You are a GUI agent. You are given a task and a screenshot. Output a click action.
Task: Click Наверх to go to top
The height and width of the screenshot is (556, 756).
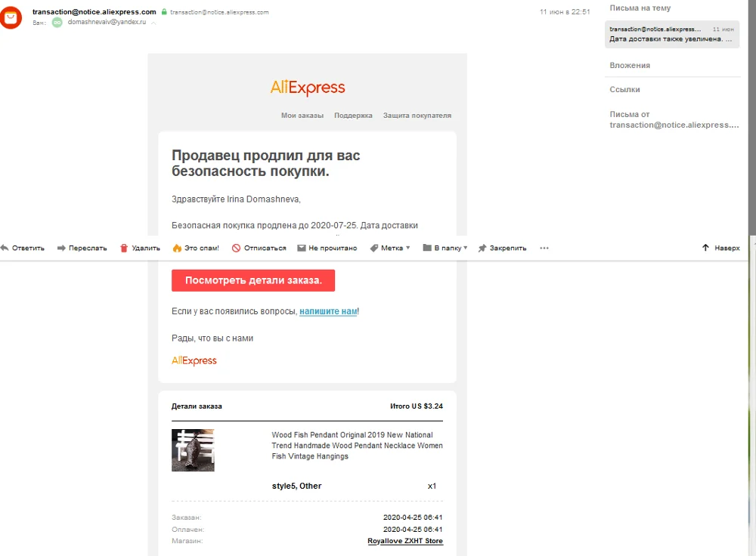(x=727, y=248)
